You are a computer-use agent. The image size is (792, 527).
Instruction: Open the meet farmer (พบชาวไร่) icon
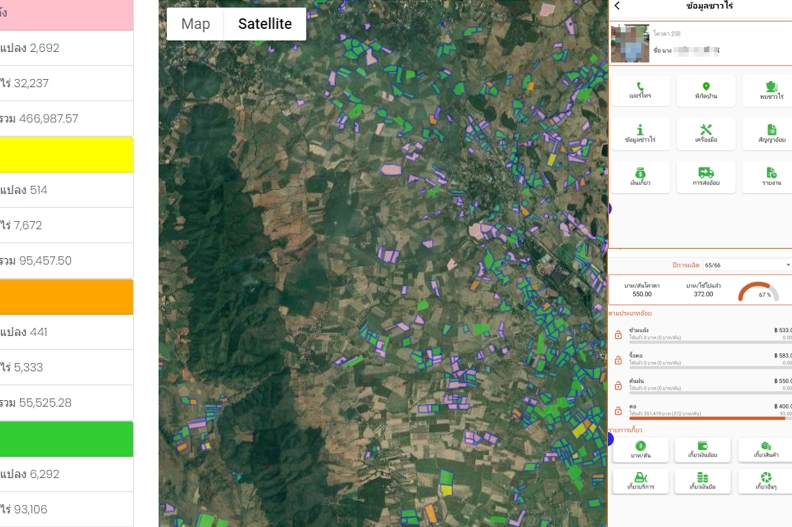click(771, 90)
